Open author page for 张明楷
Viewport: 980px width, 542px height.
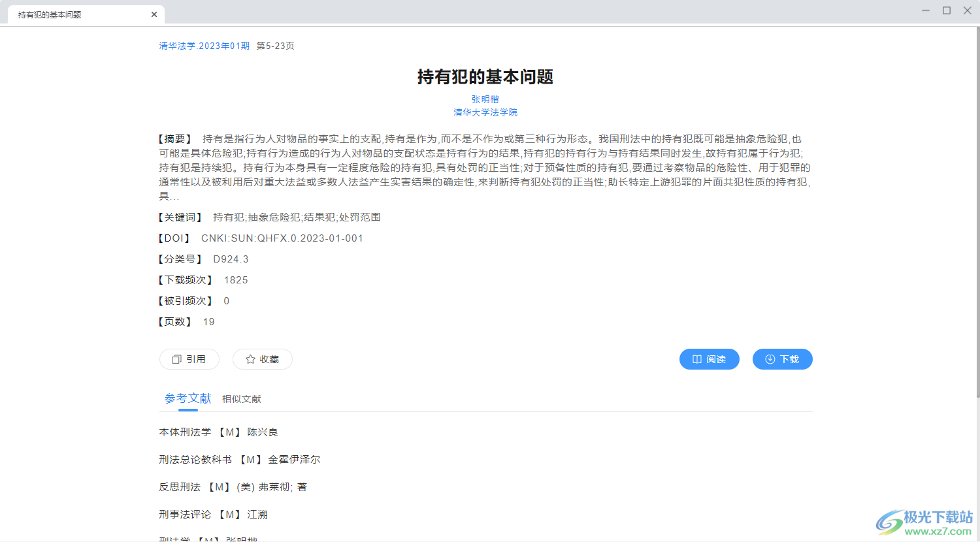485,98
